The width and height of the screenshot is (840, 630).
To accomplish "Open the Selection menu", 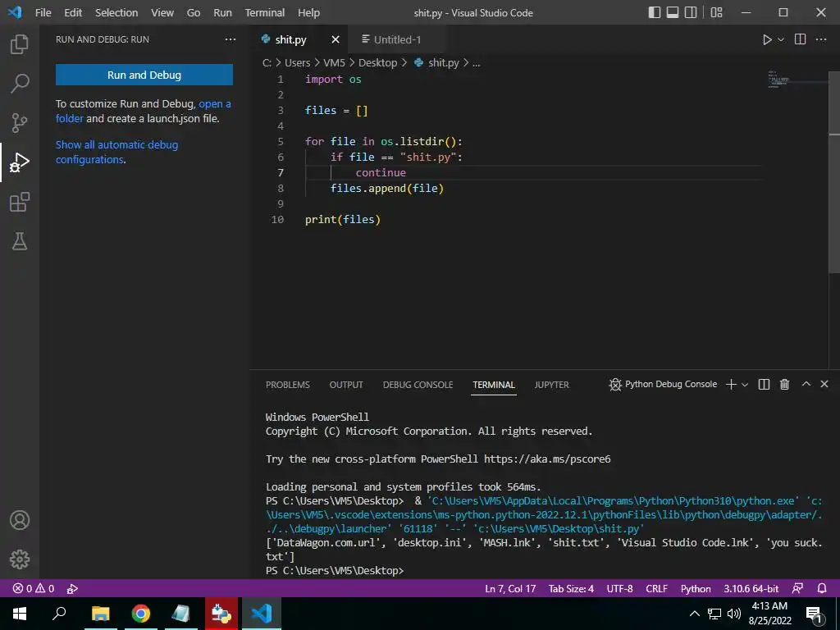I will tap(116, 12).
